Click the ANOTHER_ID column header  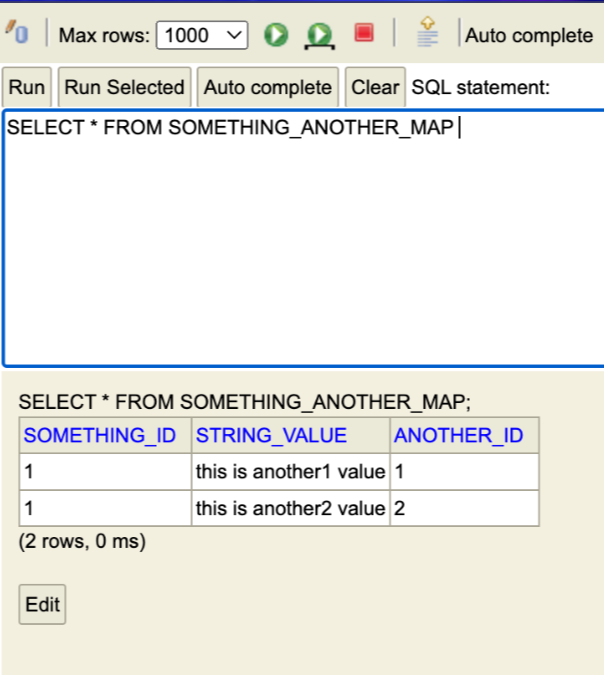pyautogui.click(x=465, y=435)
